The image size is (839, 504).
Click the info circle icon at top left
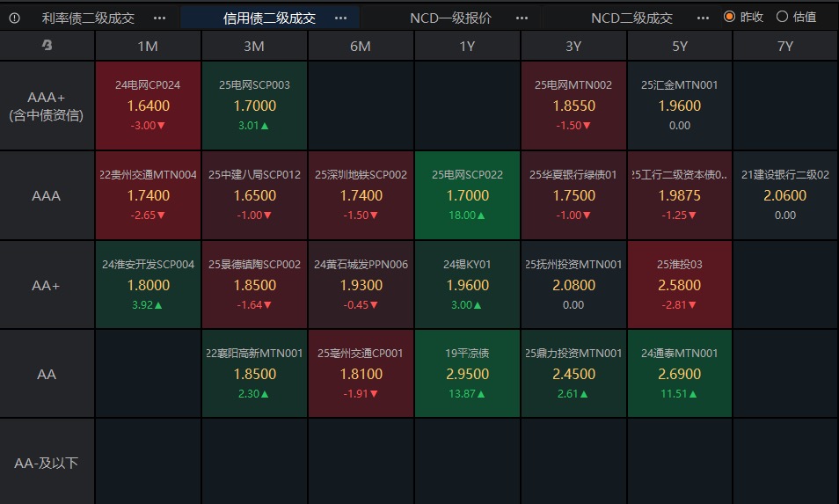[x=14, y=18]
